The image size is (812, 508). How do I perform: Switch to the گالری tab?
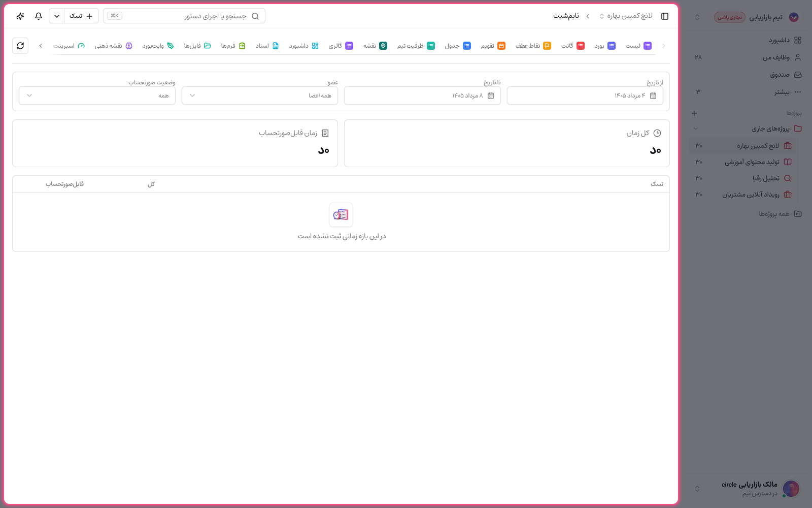point(341,46)
